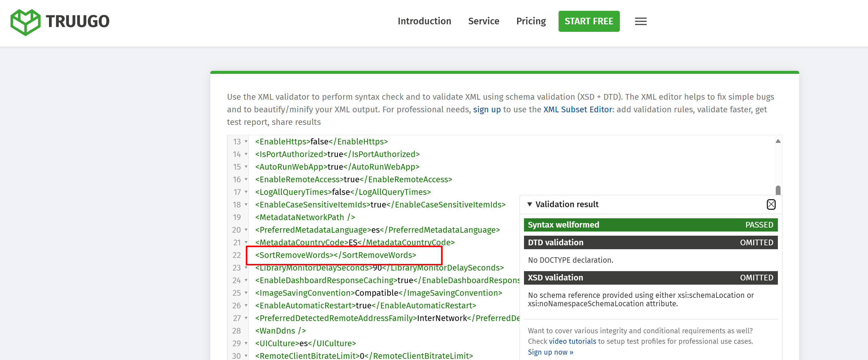Click the editor scrollbar up arrow
868x360 pixels.
[x=778, y=141]
